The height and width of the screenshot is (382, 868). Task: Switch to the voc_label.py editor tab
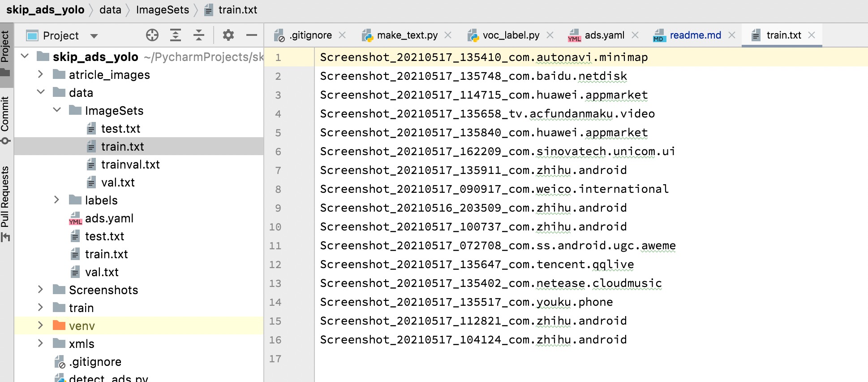point(511,35)
